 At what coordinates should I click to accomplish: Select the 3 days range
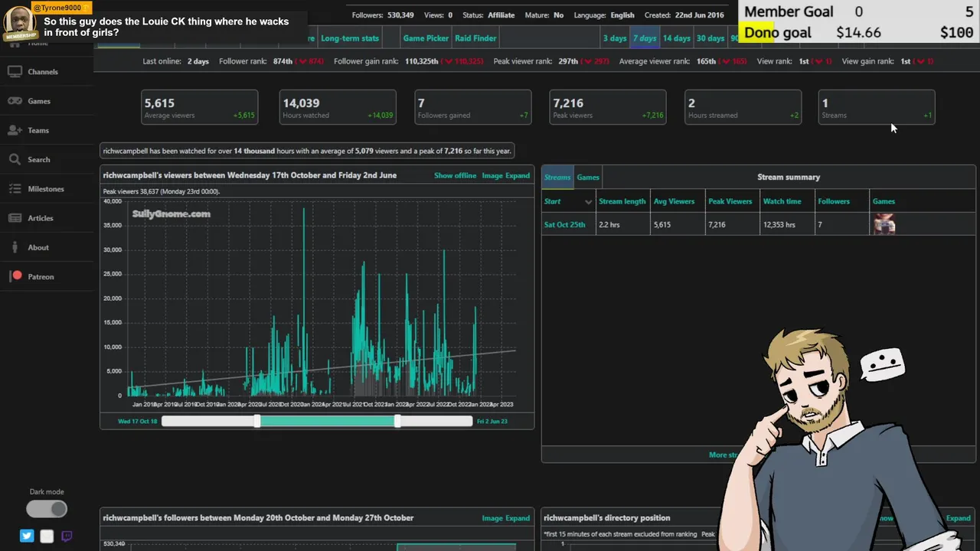pyautogui.click(x=615, y=38)
